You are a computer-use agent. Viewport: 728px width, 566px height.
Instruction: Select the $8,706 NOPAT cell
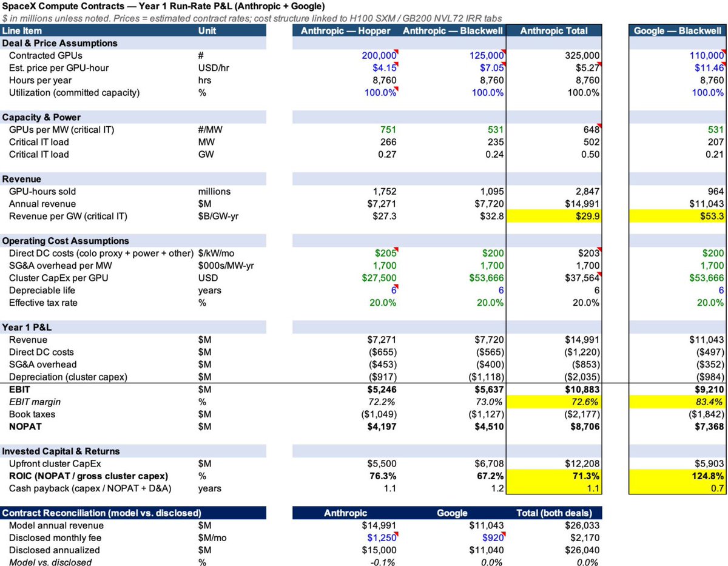click(x=585, y=426)
